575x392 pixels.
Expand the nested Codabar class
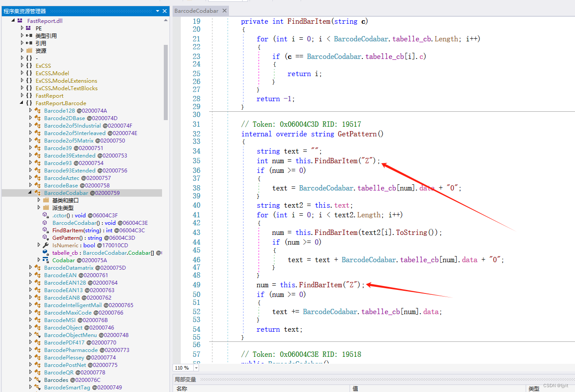click(39, 260)
